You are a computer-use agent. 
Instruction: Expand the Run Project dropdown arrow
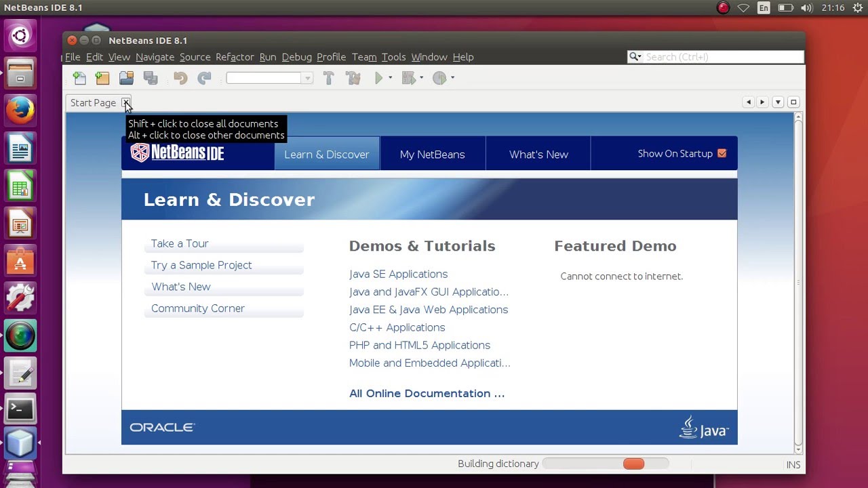[390, 78]
